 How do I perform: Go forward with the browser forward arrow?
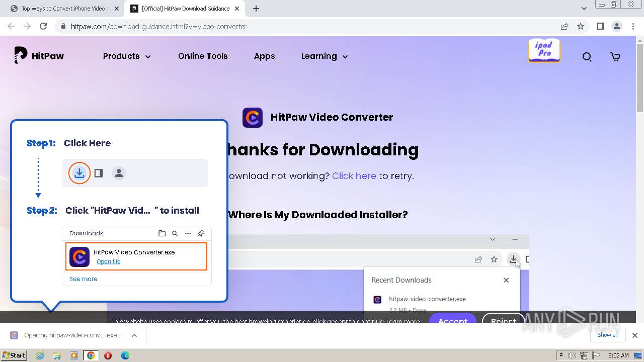tap(27, 26)
